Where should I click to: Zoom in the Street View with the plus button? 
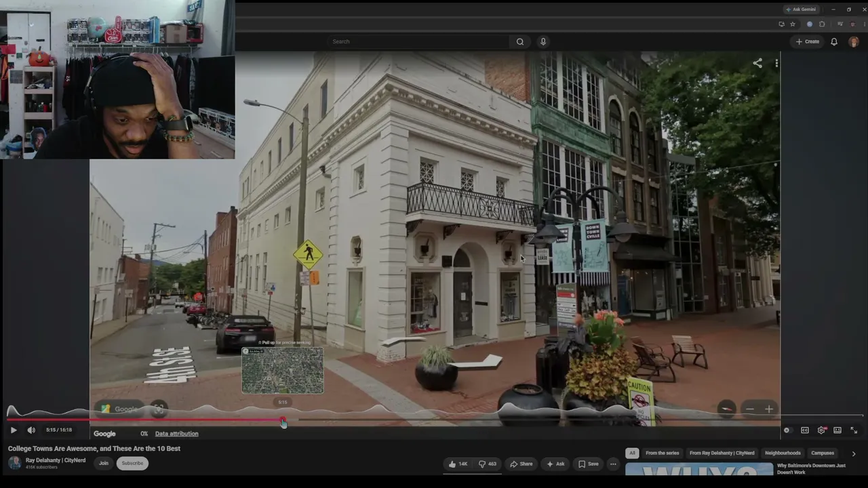769,409
